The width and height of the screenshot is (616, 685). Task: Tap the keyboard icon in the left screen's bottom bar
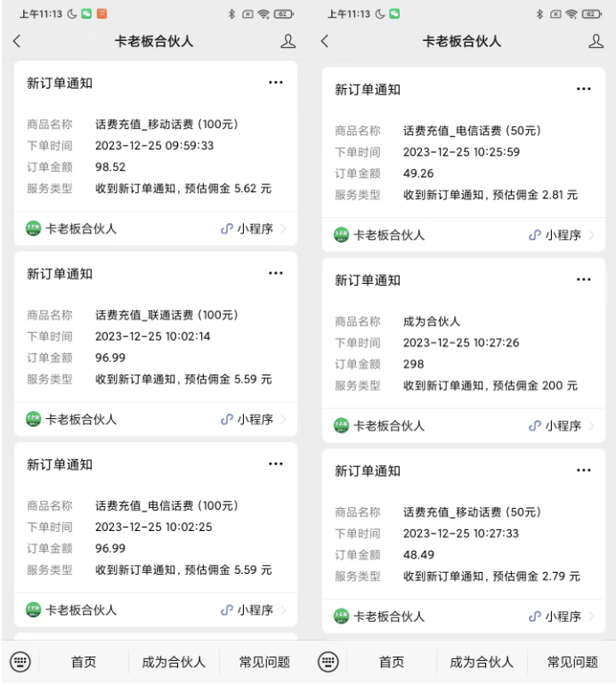20,662
